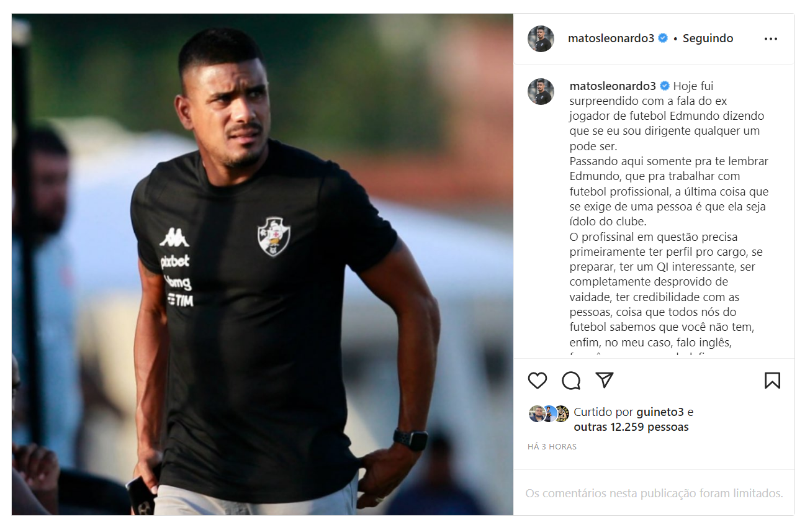Click the main post photo
Image resolution: width=810 pixels, height=532 pixels.
click(262, 264)
